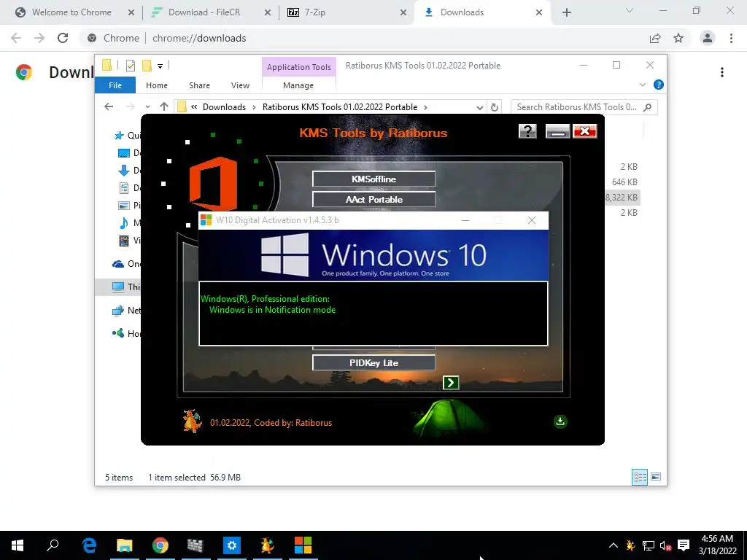Open File Explorer from taskbar
747x560 pixels.
pyautogui.click(x=124, y=545)
